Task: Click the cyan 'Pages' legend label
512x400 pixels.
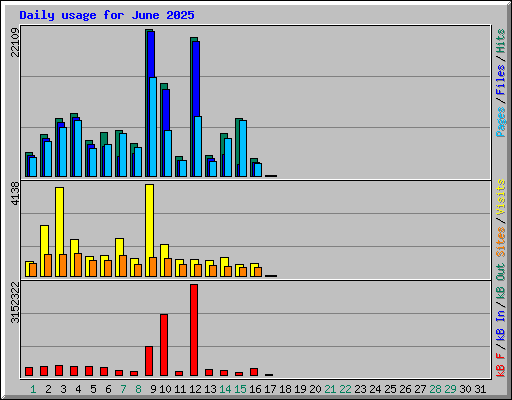Action: coord(501,122)
